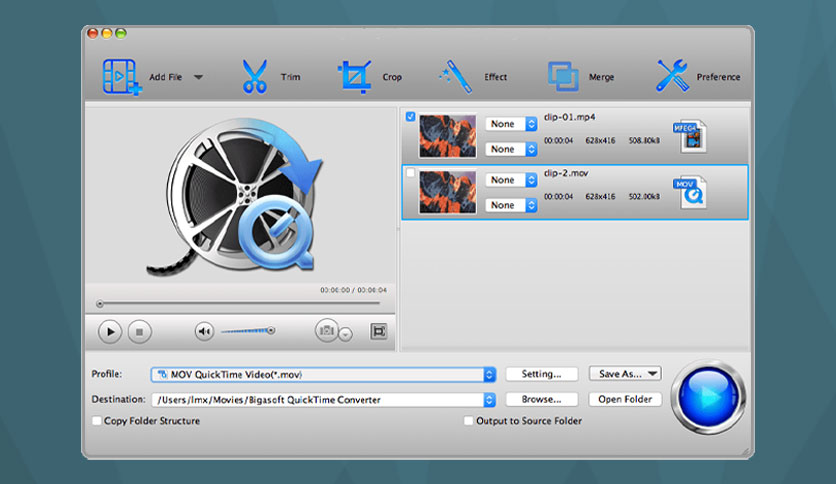Click the 628x416 resolution of clip-01.mp4
The height and width of the screenshot is (484, 836).
pyautogui.click(x=600, y=141)
